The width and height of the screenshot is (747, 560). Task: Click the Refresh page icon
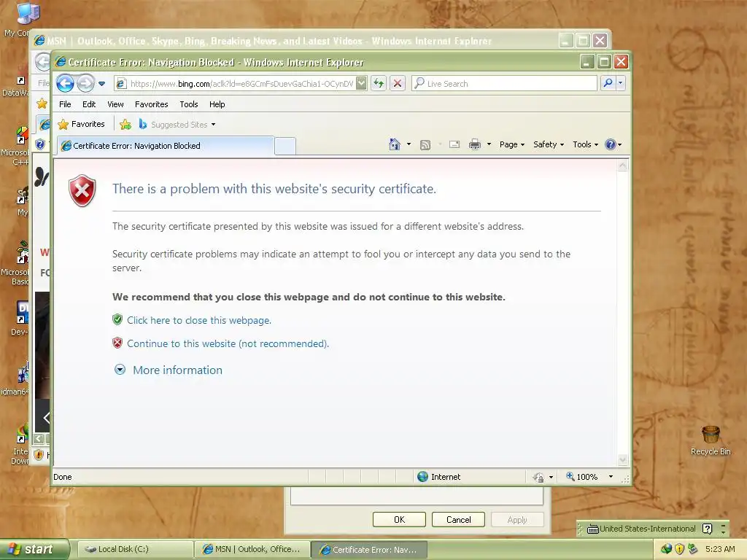click(x=379, y=83)
